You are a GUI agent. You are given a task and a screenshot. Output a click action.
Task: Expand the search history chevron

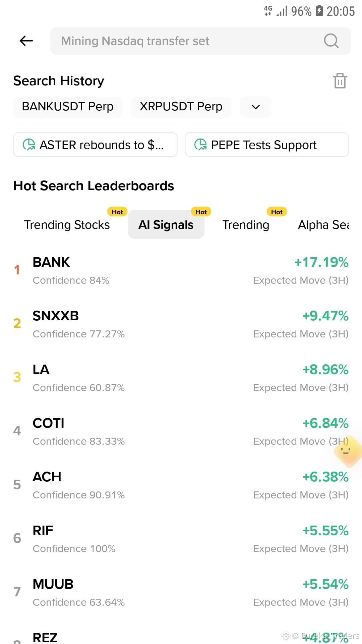pos(256,107)
